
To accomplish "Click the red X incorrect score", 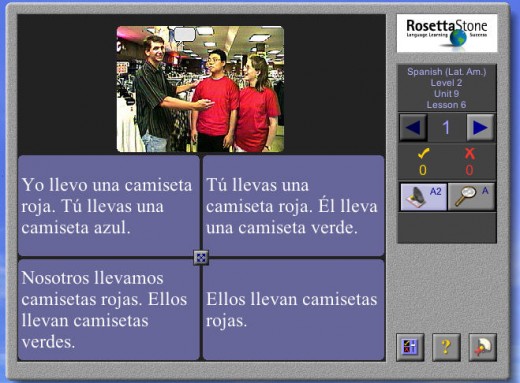I will pyautogui.click(x=470, y=162).
